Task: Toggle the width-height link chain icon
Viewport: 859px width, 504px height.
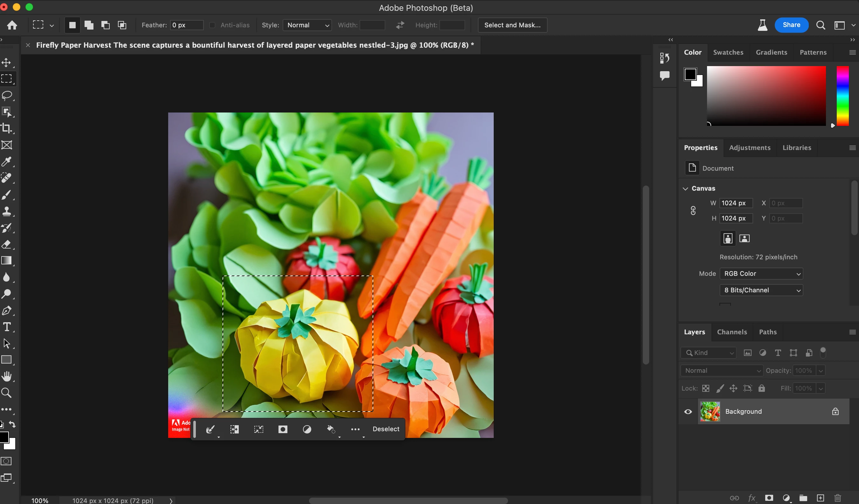Action: pyautogui.click(x=693, y=211)
